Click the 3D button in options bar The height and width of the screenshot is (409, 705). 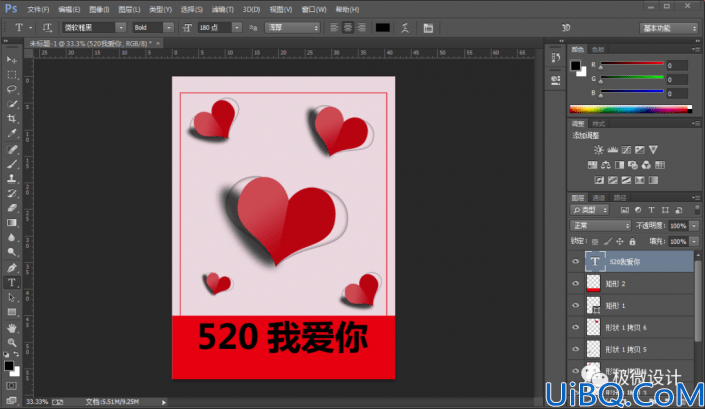[x=566, y=28]
